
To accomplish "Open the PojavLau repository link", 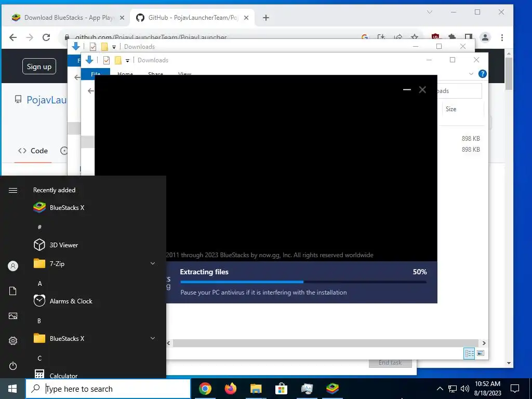I will pos(46,100).
